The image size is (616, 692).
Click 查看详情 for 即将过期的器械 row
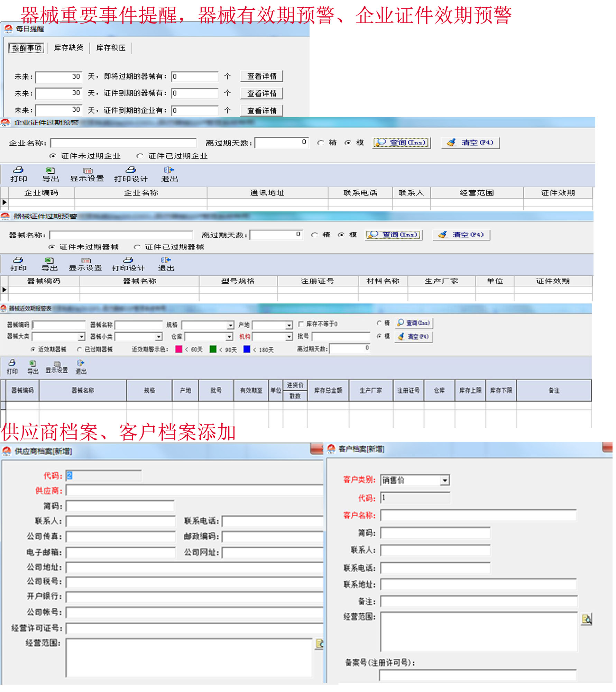coord(262,76)
